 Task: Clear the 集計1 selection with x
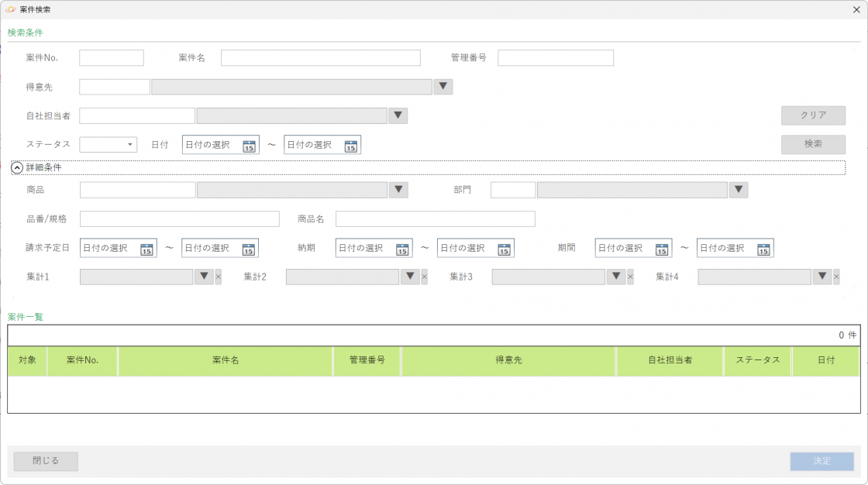tap(218, 277)
